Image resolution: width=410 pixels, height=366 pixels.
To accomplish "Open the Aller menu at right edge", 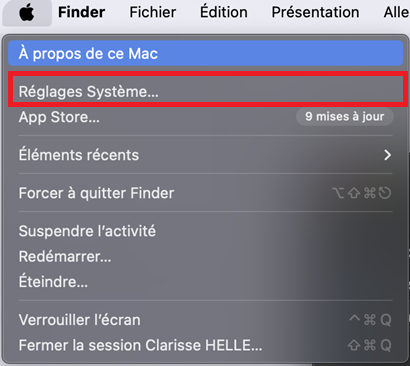I will coord(397,12).
